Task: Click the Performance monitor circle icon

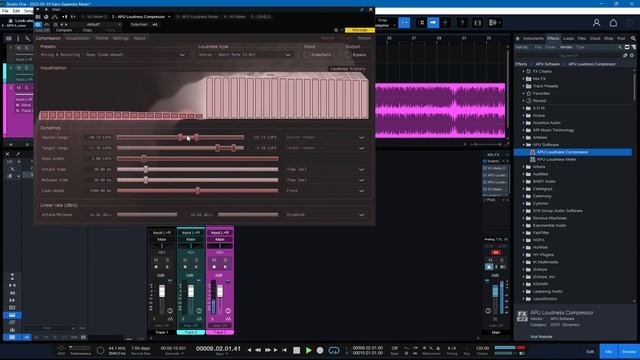Action: click(100, 350)
